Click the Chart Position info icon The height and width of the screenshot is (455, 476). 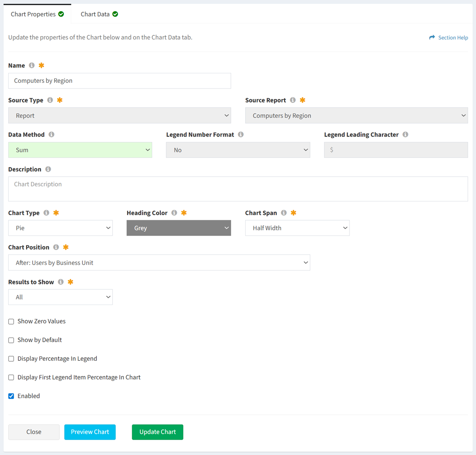tap(56, 247)
